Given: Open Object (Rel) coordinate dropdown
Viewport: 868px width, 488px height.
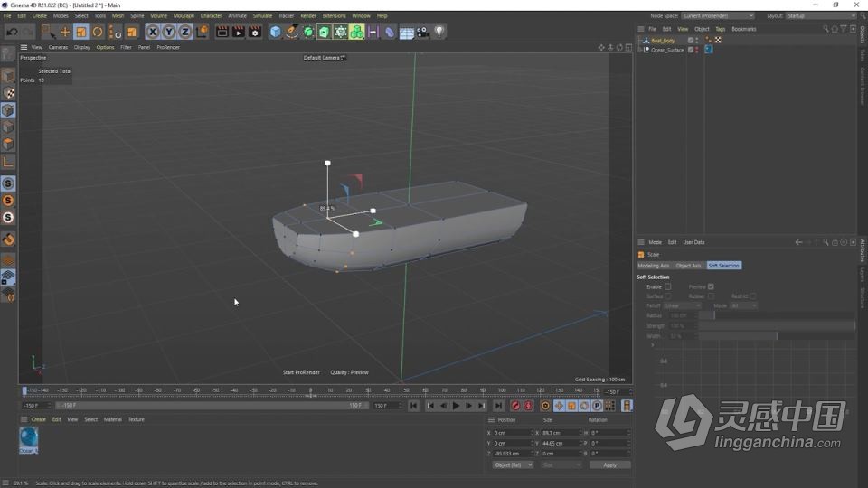Looking at the screenshot, I should [x=513, y=465].
